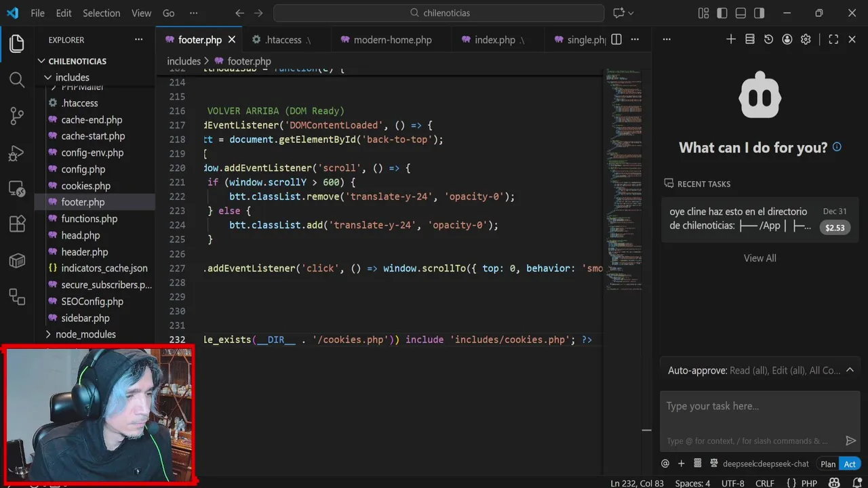This screenshot has height=488, width=868.
Task: Open the Edit menu
Action: (64, 13)
